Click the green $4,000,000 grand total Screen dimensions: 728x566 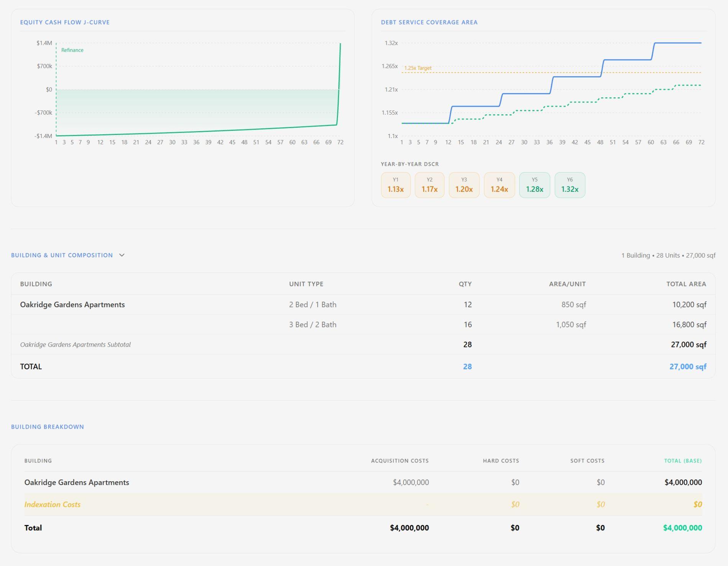(x=682, y=528)
